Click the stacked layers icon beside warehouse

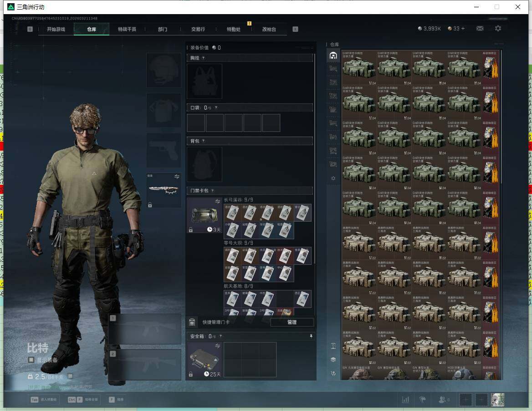pos(333,360)
